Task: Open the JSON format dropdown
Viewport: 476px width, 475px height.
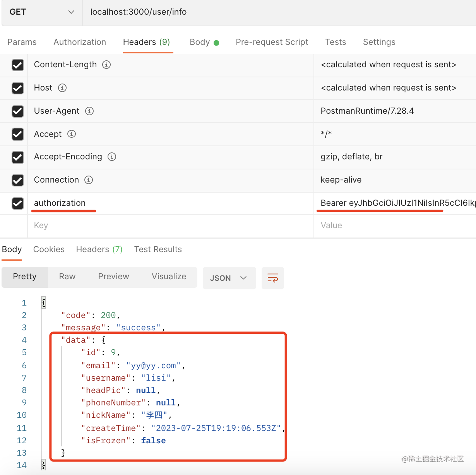Action: click(x=229, y=278)
